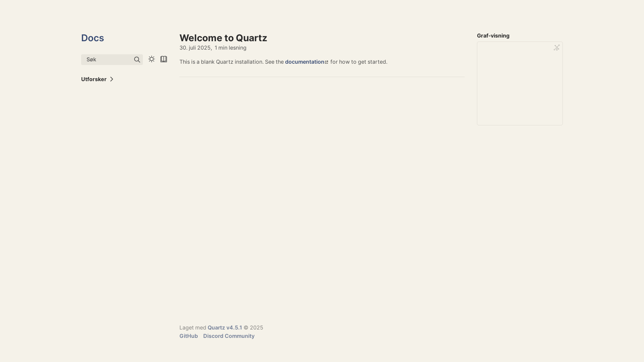Enable reader mode via the book icon
The image size is (644, 362).
click(164, 59)
